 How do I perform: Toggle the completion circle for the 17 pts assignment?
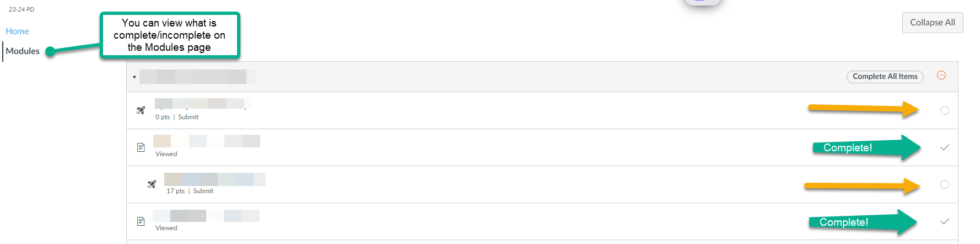944,184
